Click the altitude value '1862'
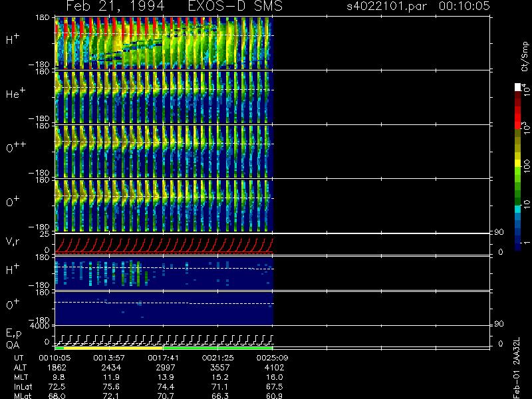Screen dimensions: 532x399 click(57, 368)
